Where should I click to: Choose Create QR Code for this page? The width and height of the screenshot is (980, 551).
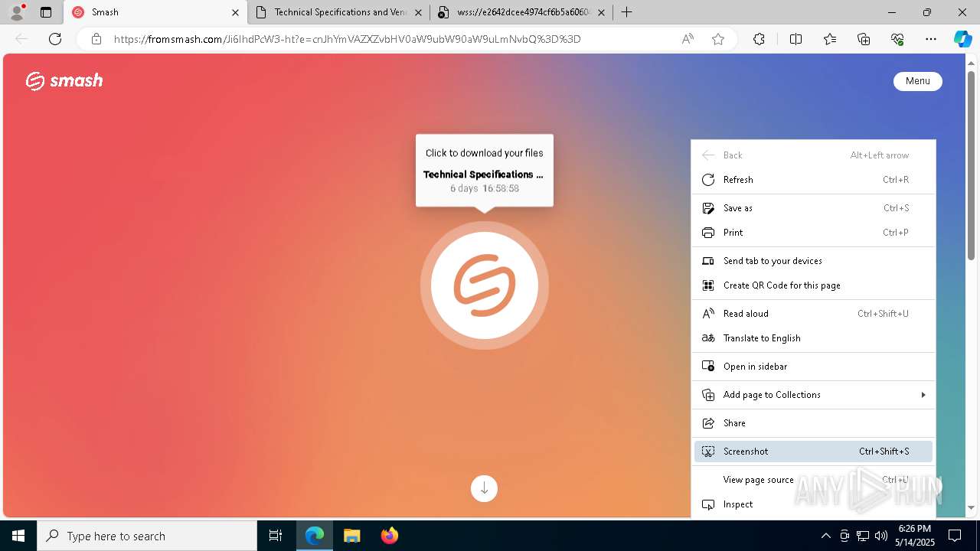tap(813, 285)
